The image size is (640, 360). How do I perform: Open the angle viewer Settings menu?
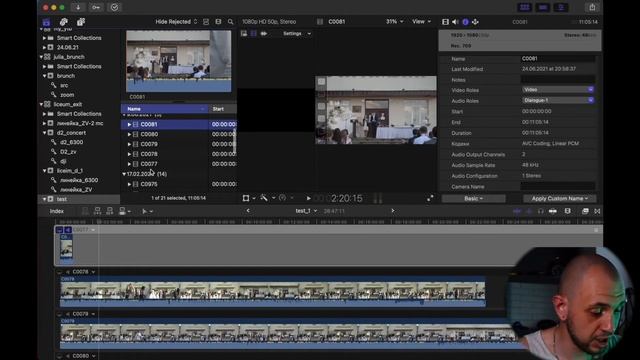pyautogui.click(x=297, y=33)
